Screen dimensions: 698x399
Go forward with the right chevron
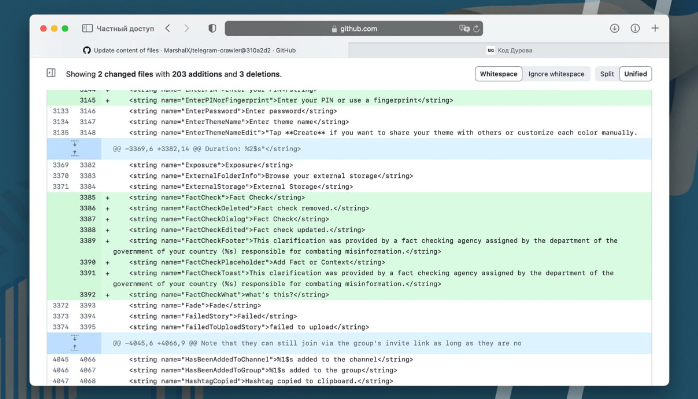[187, 28]
